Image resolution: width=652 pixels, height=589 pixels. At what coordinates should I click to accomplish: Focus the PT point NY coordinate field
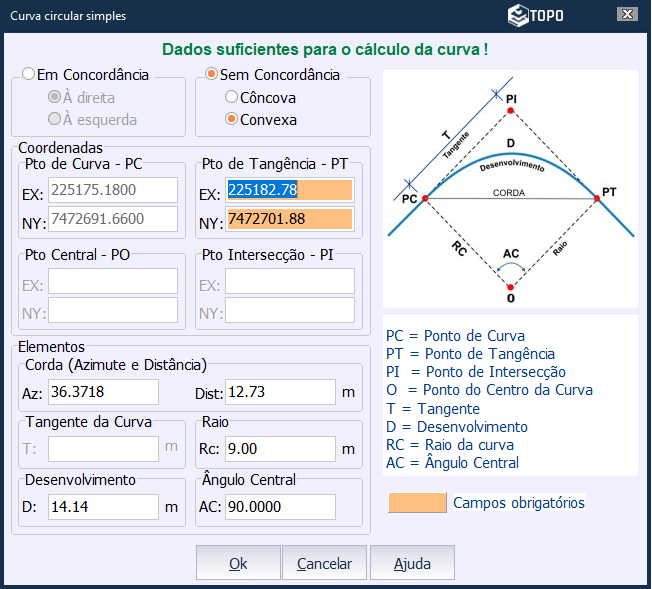(290, 219)
